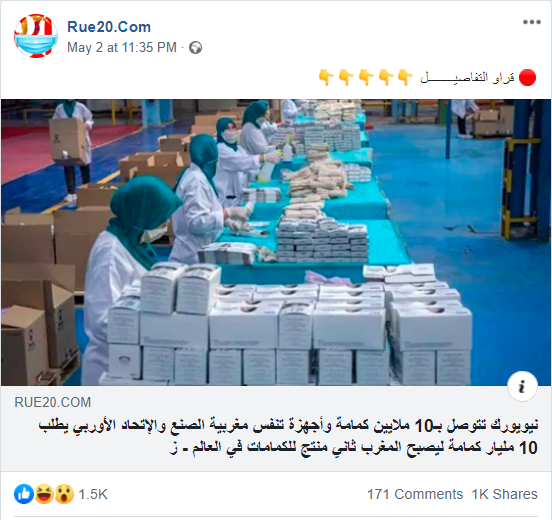Open the Rue20.Com page name link
552x520 pixels.
pyautogui.click(x=109, y=27)
